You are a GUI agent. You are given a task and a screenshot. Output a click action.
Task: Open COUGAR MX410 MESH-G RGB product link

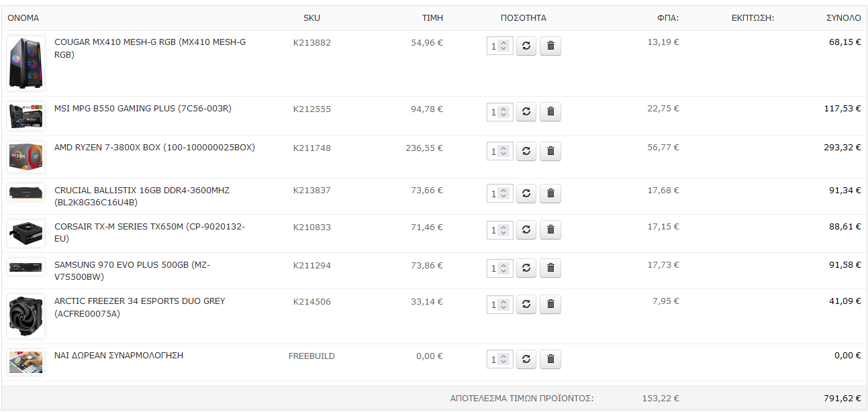coord(150,48)
